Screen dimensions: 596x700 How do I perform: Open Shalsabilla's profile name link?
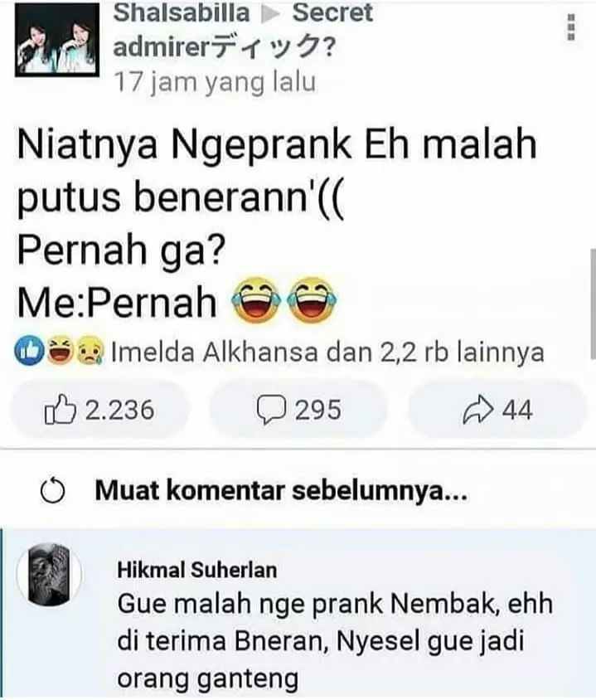pyautogui.click(x=182, y=13)
